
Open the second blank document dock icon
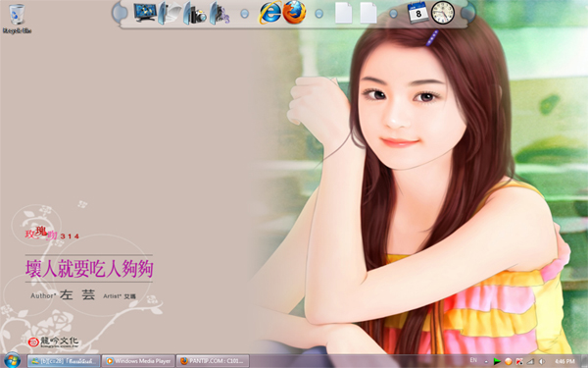pyautogui.click(x=368, y=13)
